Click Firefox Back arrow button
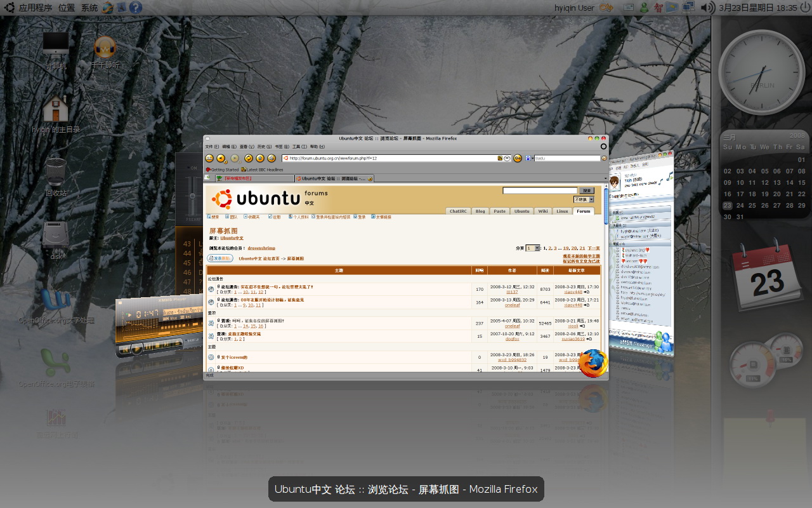The height and width of the screenshot is (508, 812). coord(220,158)
